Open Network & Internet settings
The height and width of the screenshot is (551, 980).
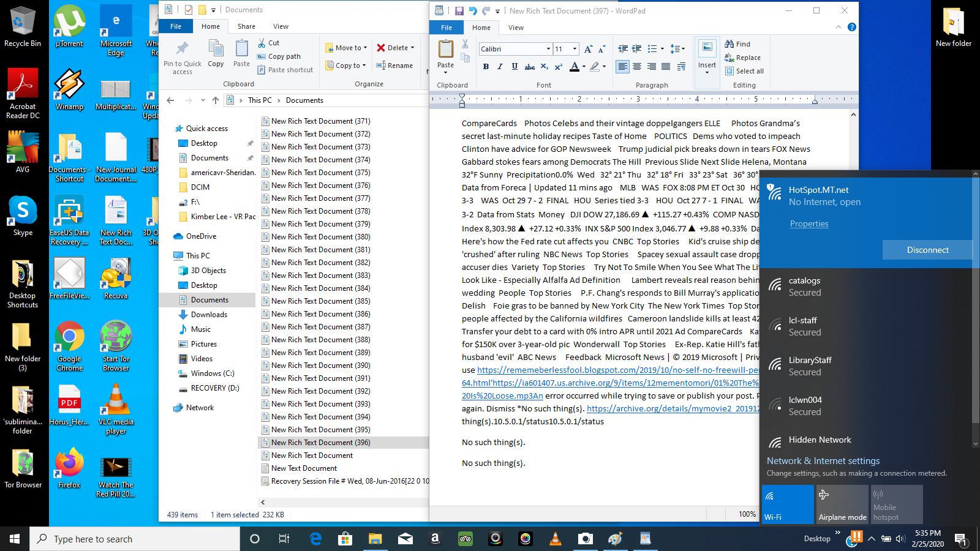pyautogui.click(x=823, y=461)
